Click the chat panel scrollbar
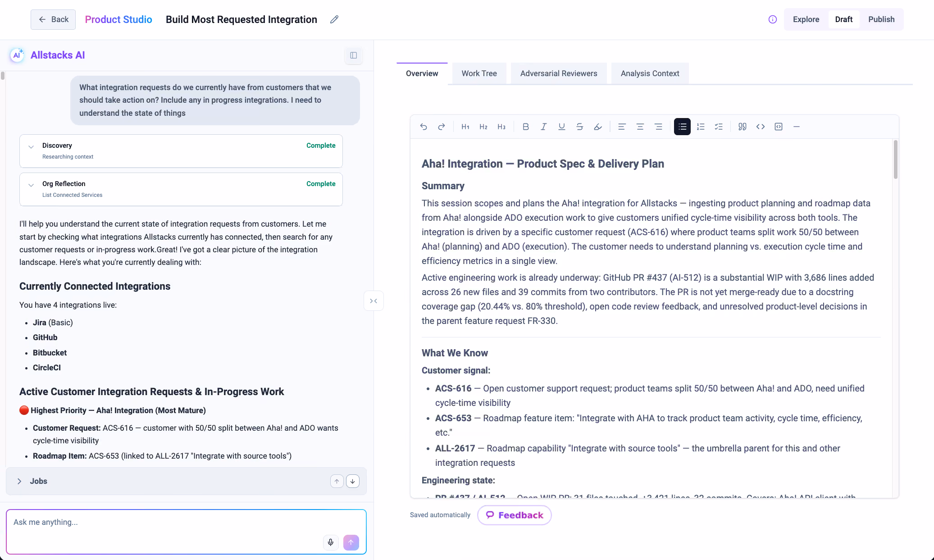This screenshot has height=560, width=934. [x=3, y=76]
